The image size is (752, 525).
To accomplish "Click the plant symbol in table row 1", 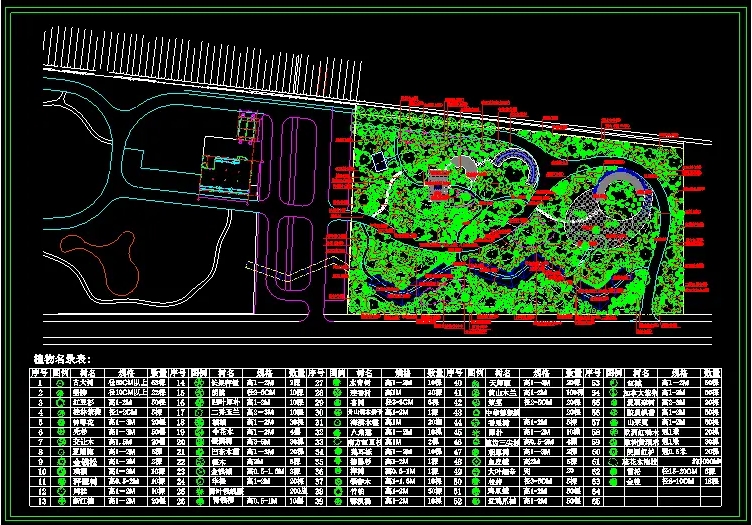I will point(59,382).
